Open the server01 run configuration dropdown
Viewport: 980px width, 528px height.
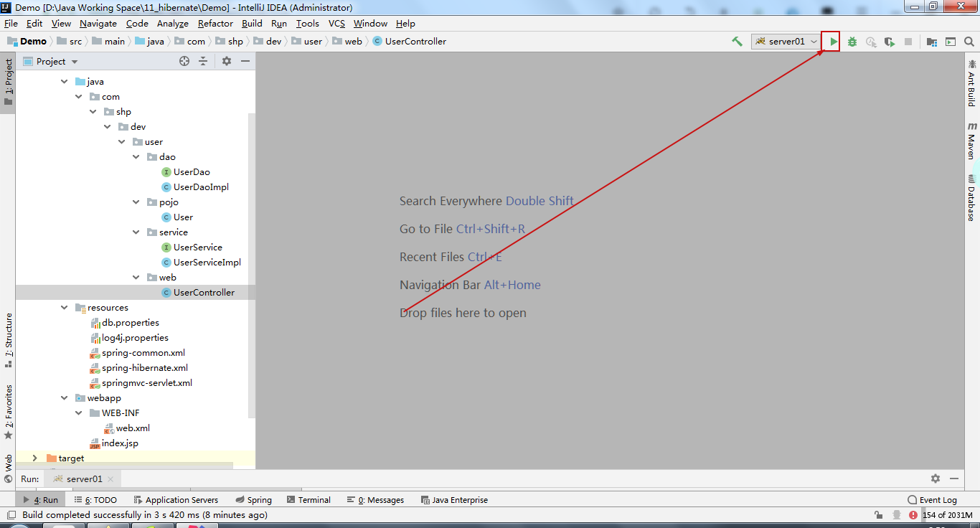786,42
